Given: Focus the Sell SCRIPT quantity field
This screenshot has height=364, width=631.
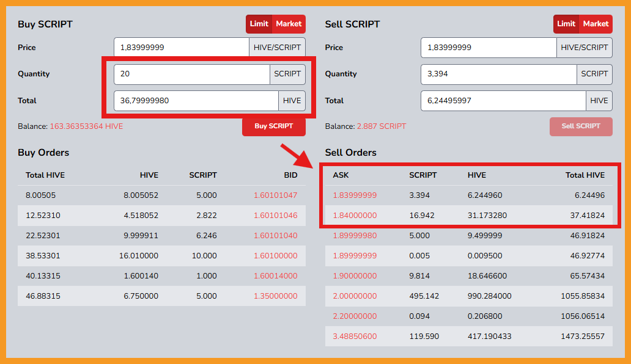Looking at the screenshot, I should [x=498, y=75].
